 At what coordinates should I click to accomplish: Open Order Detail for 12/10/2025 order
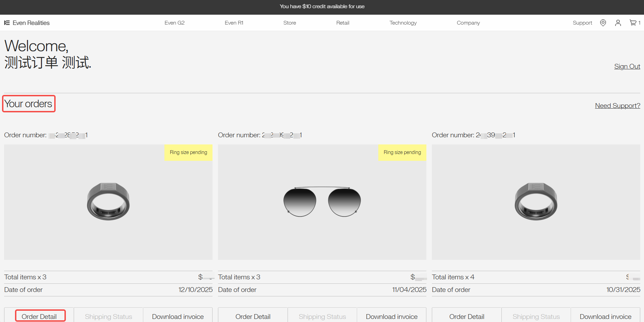[x=39, y=317]
